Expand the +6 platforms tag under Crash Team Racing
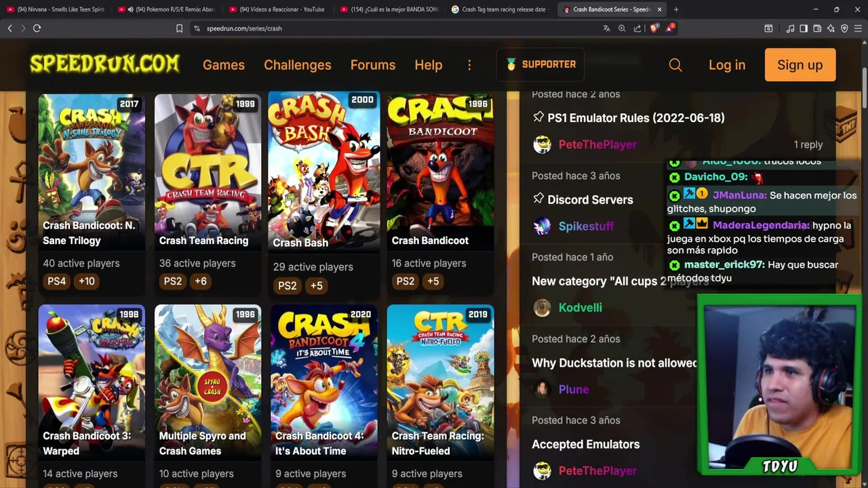 tap(201, 281)
